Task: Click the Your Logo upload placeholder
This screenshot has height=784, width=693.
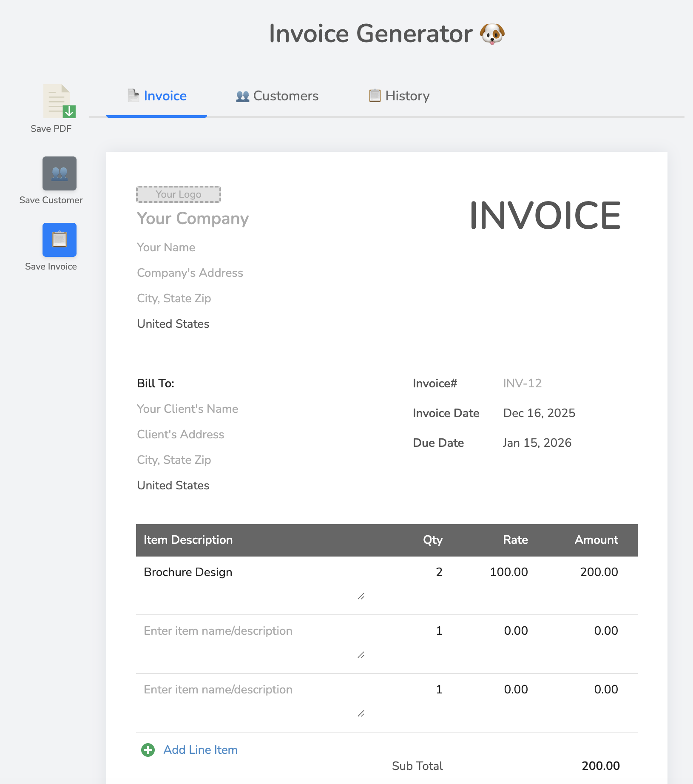Action: (178, 194)
